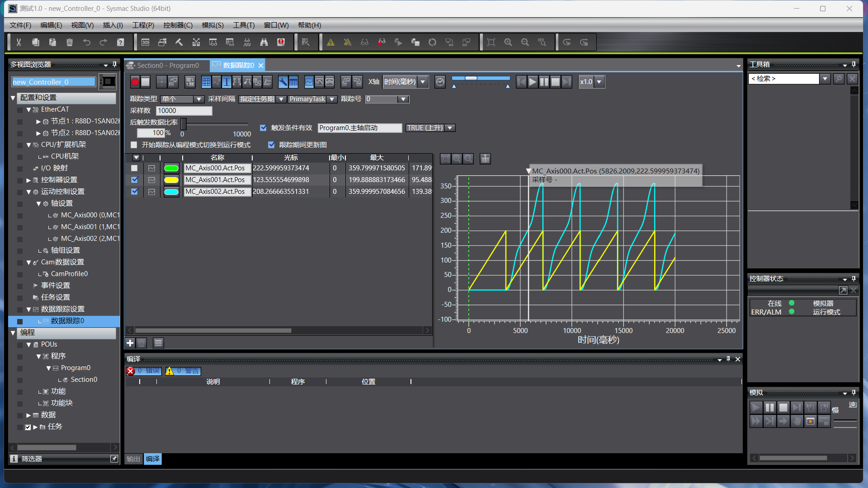Click the cyan color swatch for MC_Axis002

[171, 192]
